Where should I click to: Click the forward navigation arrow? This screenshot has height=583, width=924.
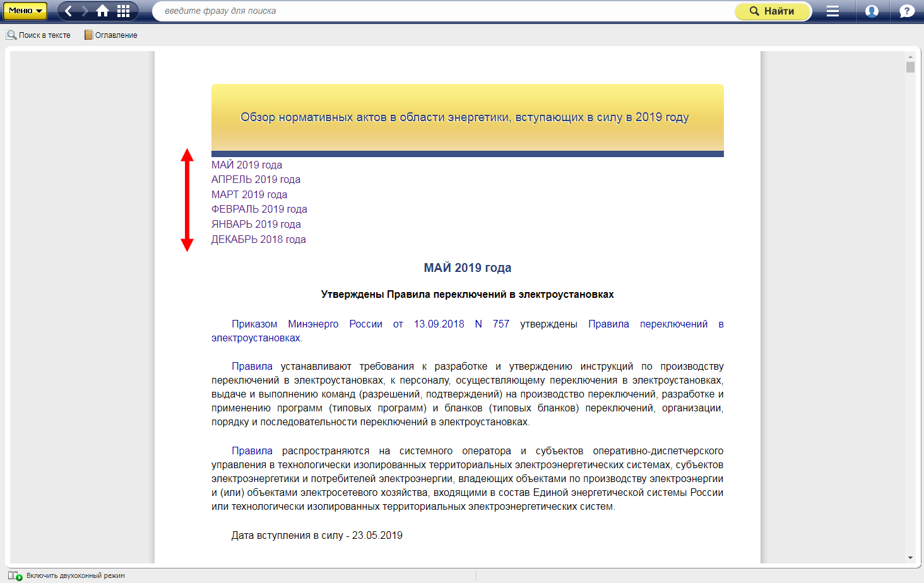[x=85, y=11]
